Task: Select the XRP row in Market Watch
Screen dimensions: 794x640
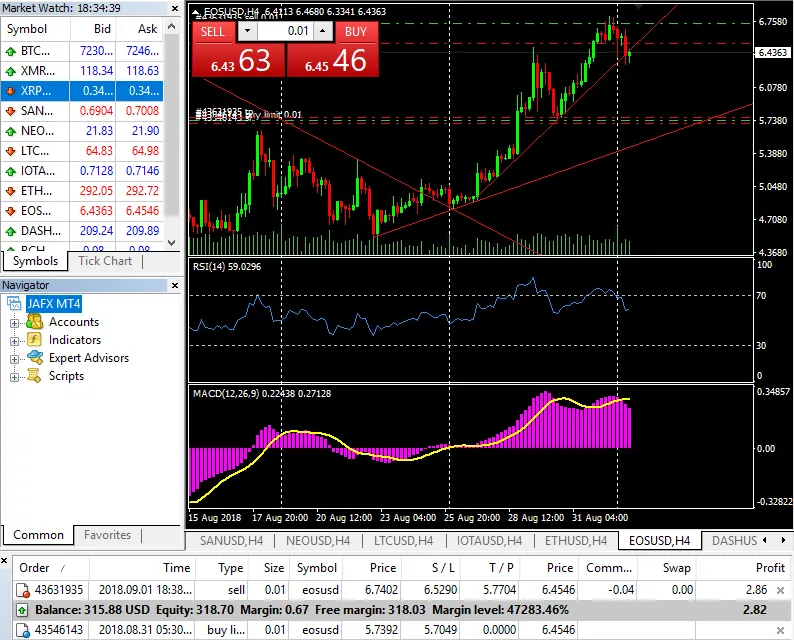Action: coord(82,91)
